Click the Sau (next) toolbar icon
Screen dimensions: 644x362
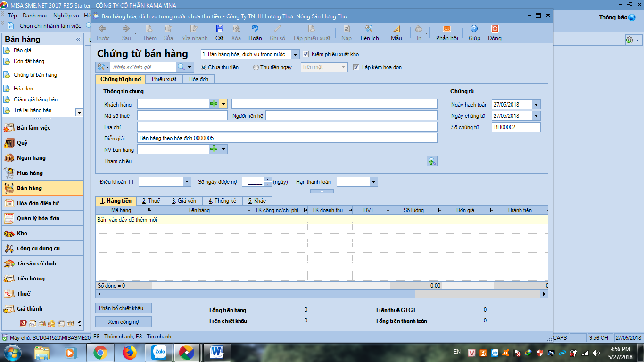tap(126, 29)
